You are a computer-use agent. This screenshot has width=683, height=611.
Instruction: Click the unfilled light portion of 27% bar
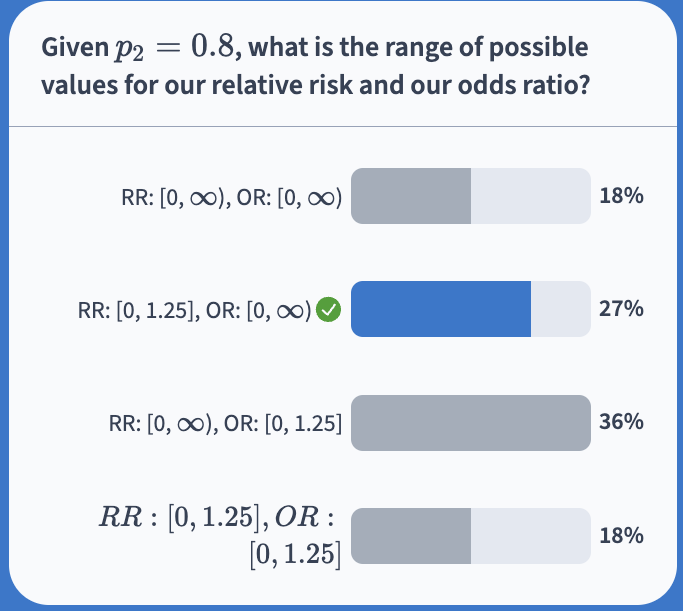coord(560,309)
